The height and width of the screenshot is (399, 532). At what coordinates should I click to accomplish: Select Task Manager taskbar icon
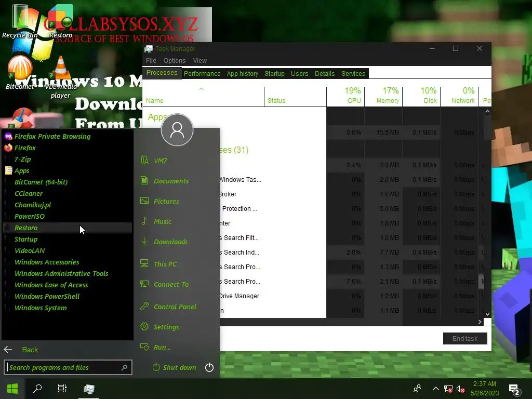[89, 389]
